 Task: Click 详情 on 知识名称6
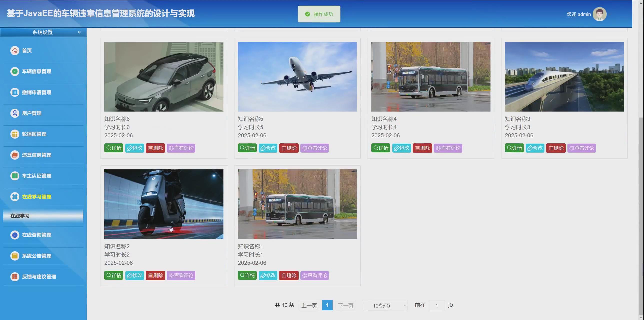pyautogui.click(x=114, y=148)
